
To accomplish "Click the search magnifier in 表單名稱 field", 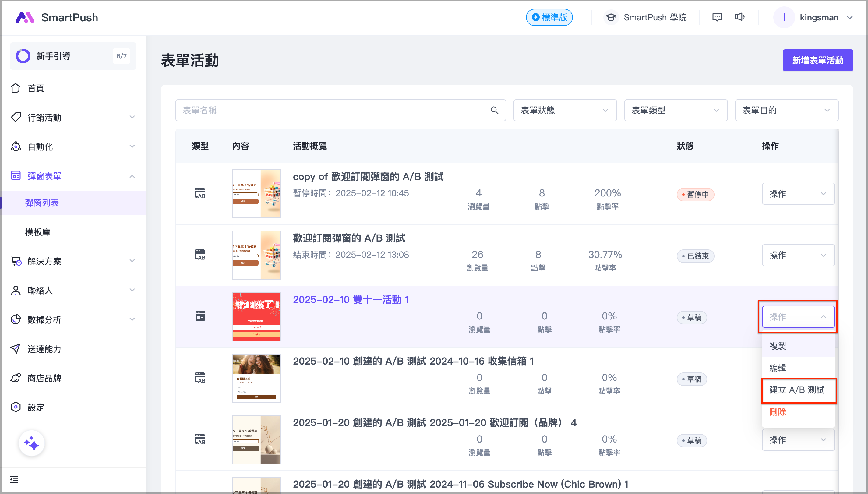I will coord(494,110).
